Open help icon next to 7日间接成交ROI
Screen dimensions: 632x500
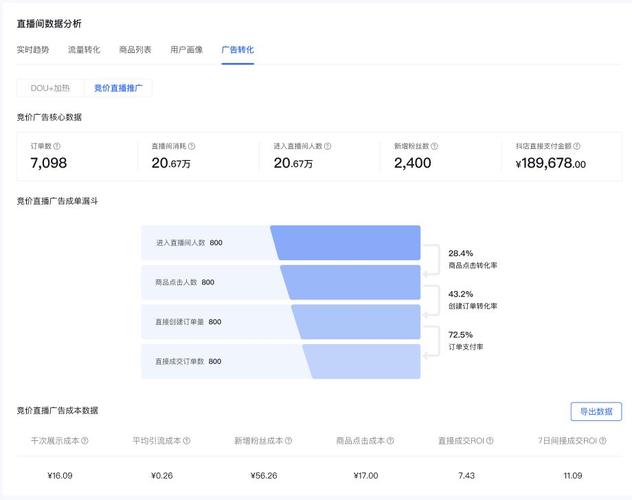pos(603,441)
